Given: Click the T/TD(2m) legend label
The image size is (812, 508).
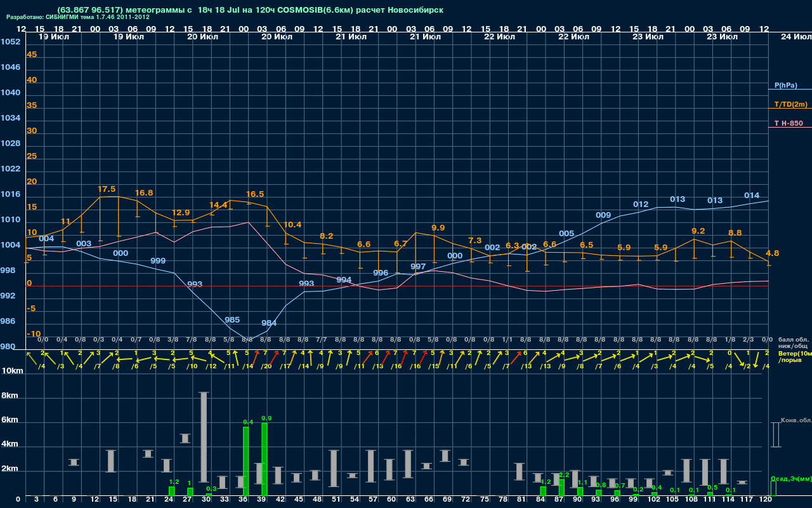Looking at the screenshot, I should (790, 104).
